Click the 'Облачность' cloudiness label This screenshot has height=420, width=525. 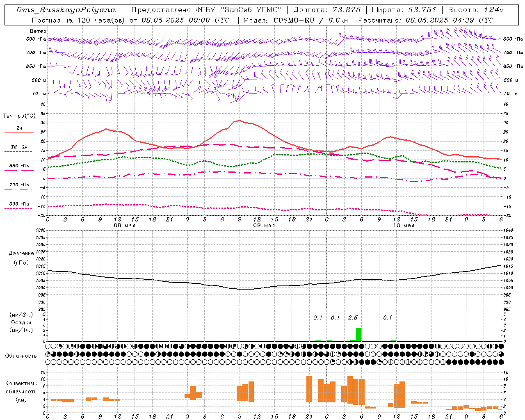click(x=21, y=356)
